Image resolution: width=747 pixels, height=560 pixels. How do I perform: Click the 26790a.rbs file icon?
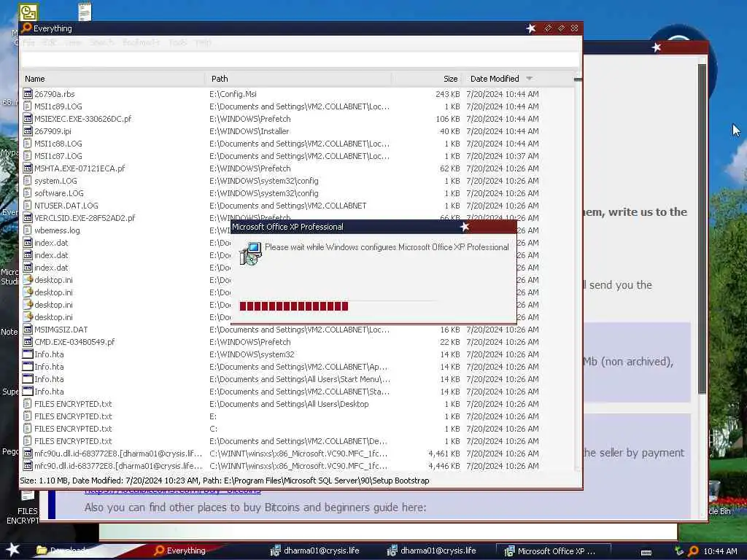click(28, 94)
